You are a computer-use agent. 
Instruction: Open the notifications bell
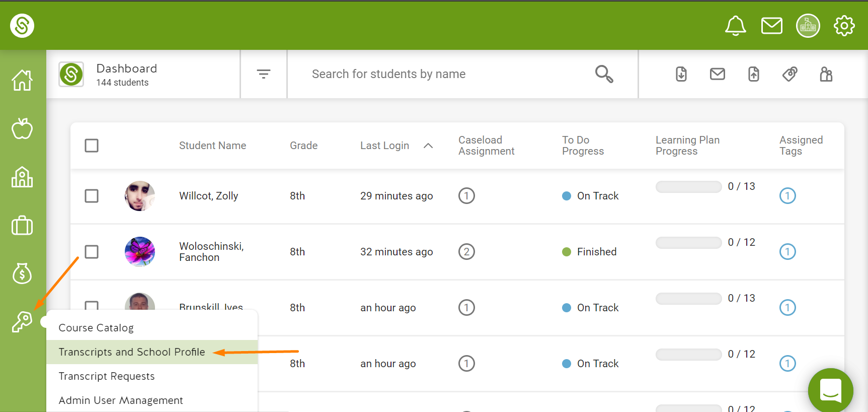(735, 26)
